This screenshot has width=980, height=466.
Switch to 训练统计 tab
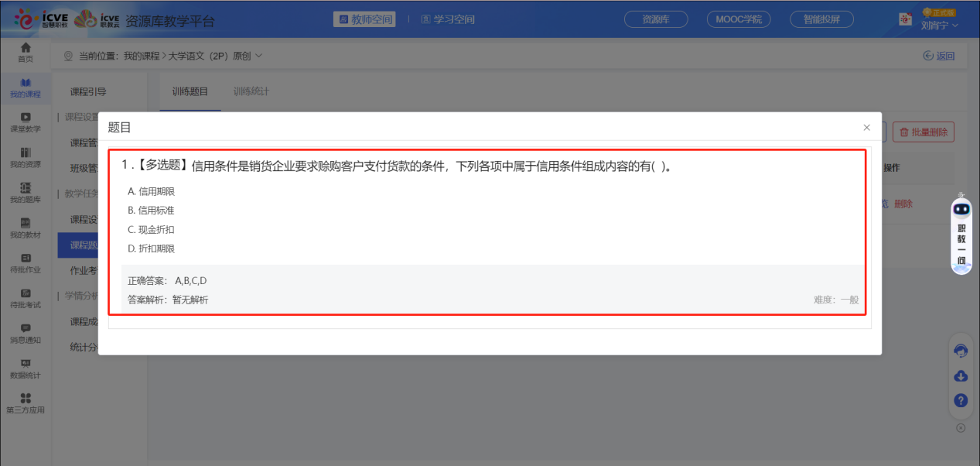(x=251, y=91)
